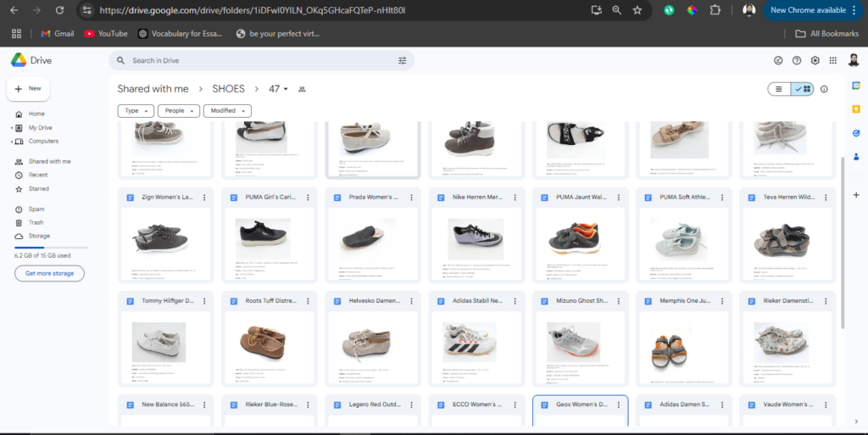Open Tasks side panel icon
Screen dimensions: 868x435
coord(856,133)
